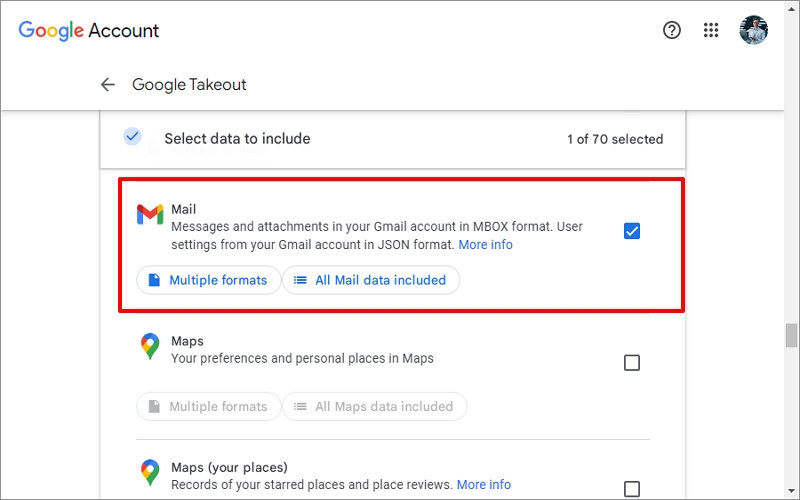Screen dimensions: 800x500
Task: Click the Google Takeout title
Action: (x=189, y=85)
